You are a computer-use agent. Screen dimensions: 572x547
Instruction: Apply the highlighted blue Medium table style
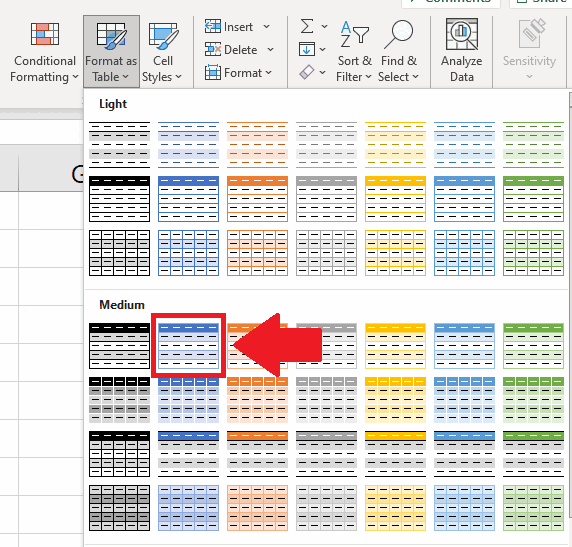pyautogui.click(x=188, y=346)
